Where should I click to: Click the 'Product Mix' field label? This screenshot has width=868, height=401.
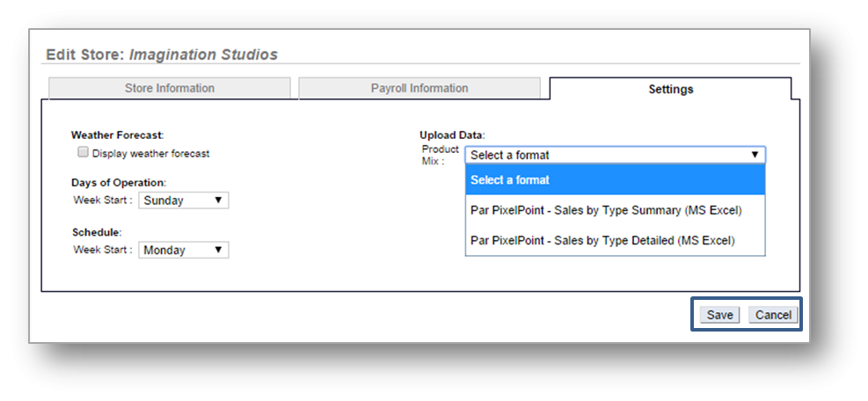440,156
